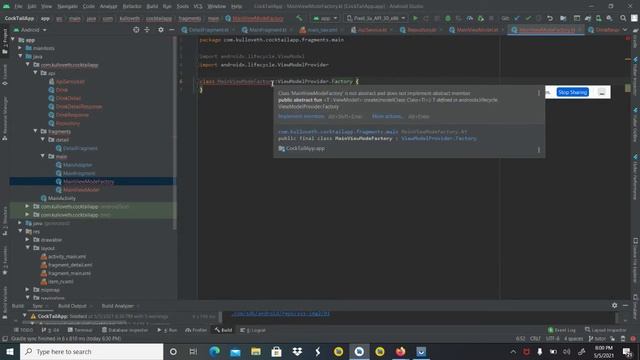Select MainActivity in project tree

[62, 198]
